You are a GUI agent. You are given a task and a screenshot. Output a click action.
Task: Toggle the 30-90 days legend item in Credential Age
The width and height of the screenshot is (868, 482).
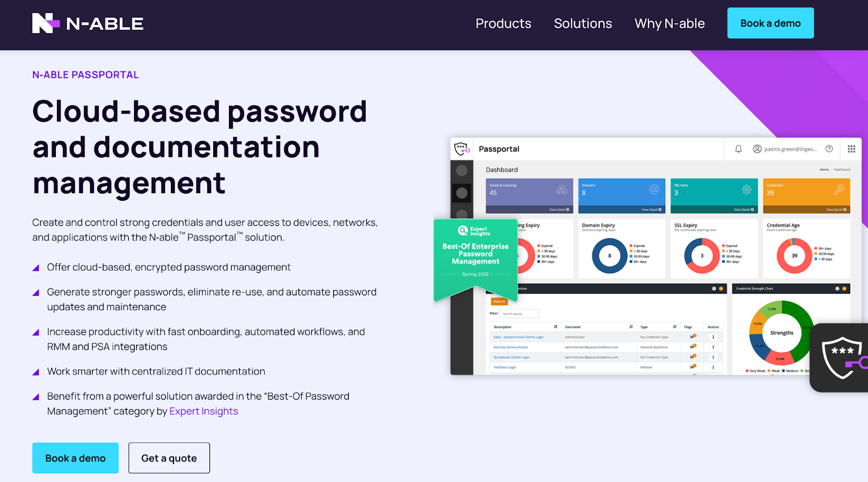[x=824, y=254]
